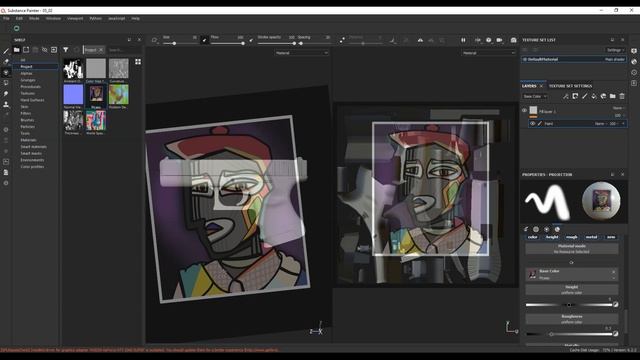Click the Material mode button
Screen dimensions: 640x360
tap(571, 249)
